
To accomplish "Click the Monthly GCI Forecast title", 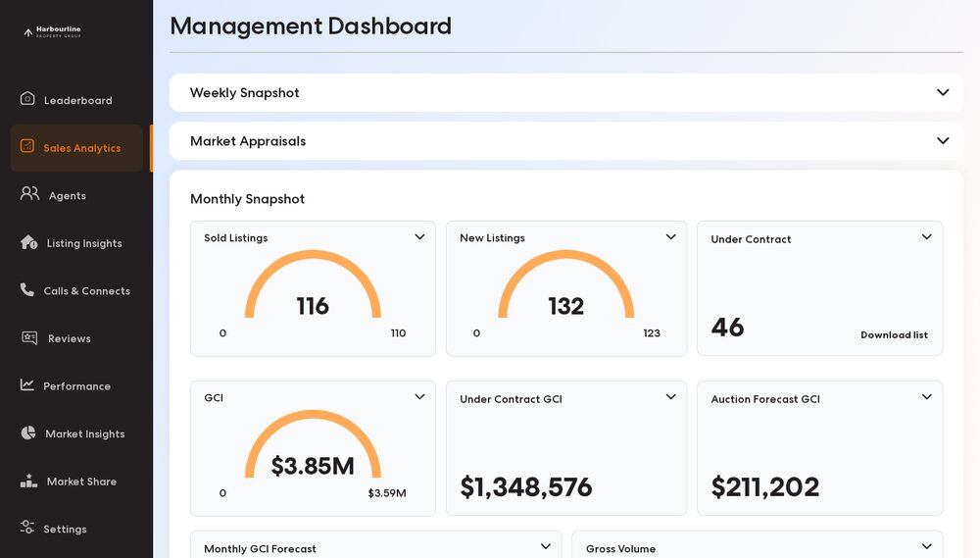I will 260,548.
